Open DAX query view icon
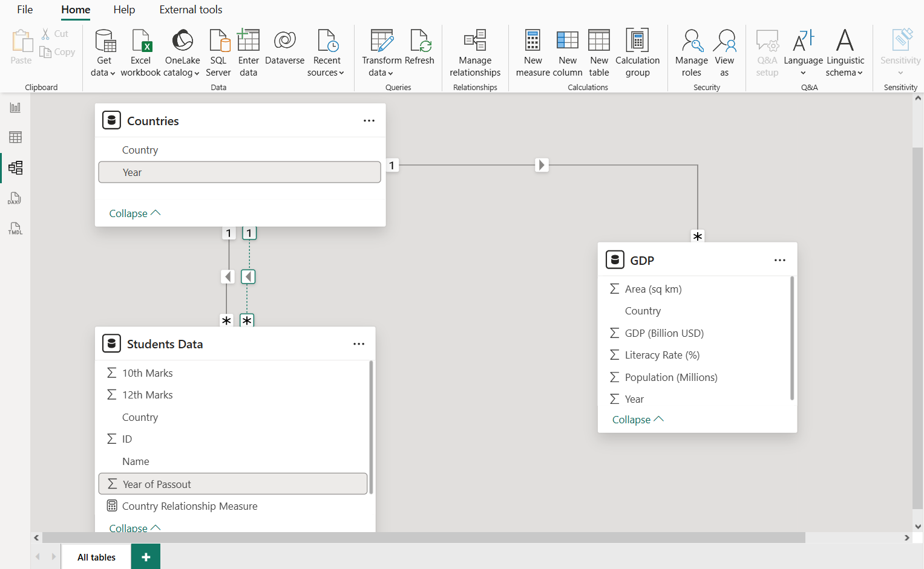 coord(15,198)
